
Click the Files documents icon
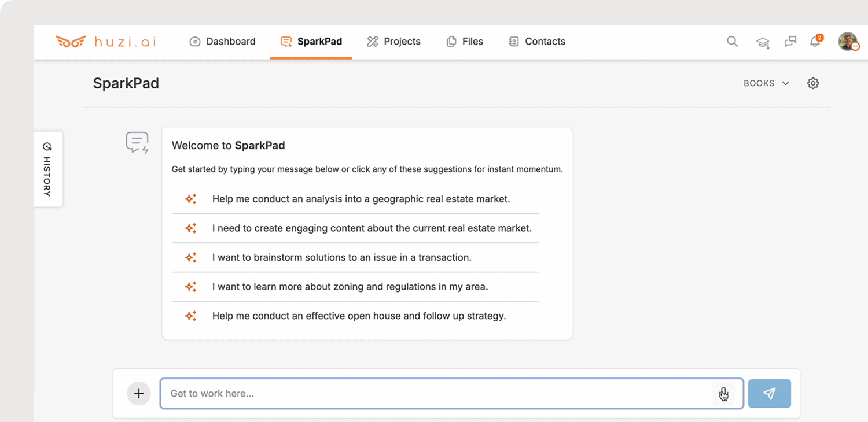[x=451, y=42]
